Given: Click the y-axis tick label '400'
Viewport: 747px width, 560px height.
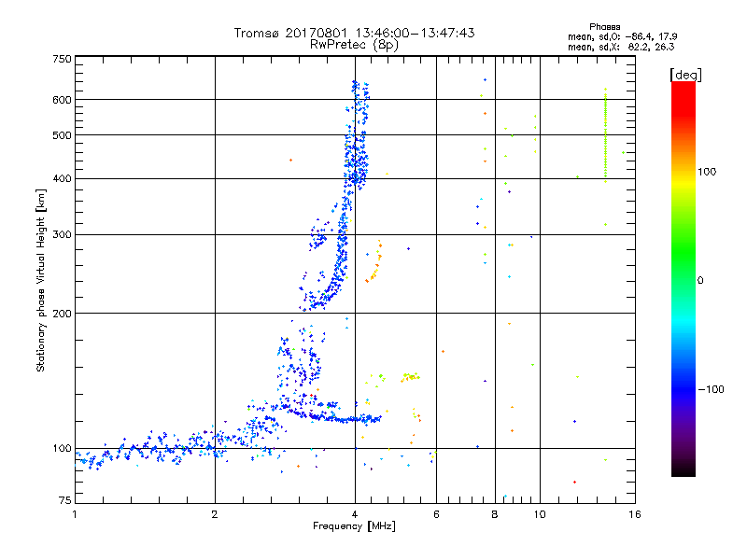Looking at the screenshot, I should pos(63,178).
